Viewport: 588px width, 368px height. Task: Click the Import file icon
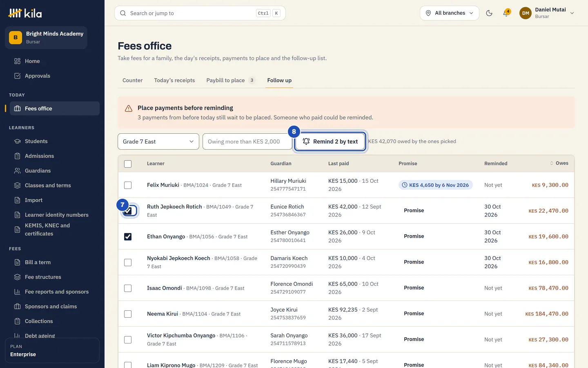[x=17, y=200]
